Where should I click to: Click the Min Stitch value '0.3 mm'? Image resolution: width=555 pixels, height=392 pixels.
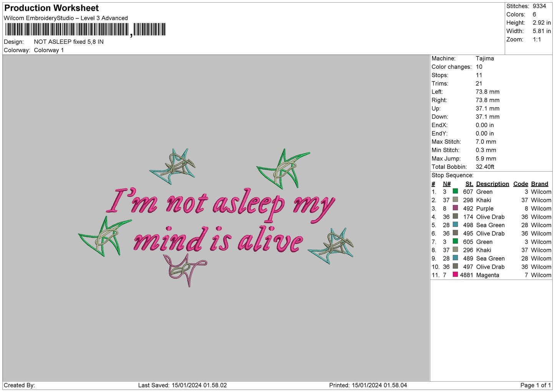coord(486,150)
